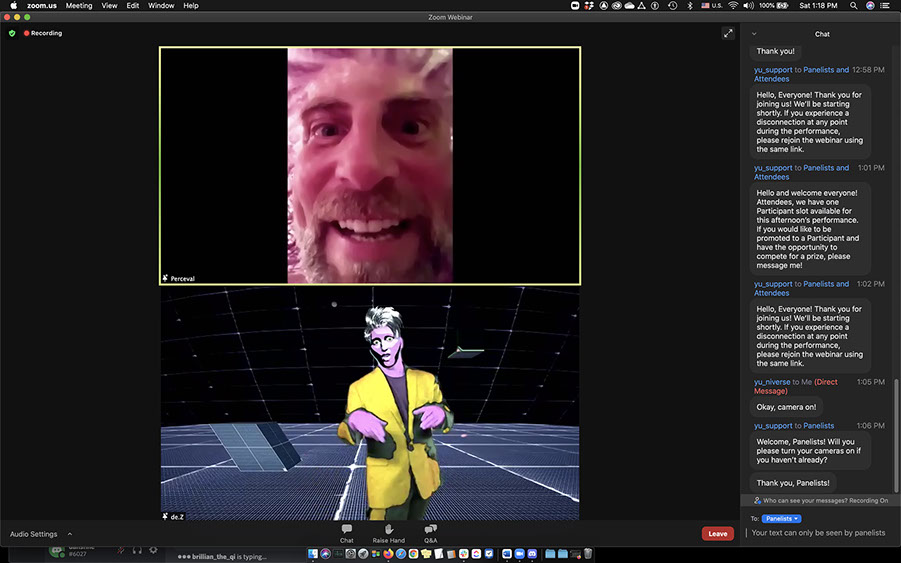The image size is (901, 563).
Task: Click the Bluetooth menu bar icon
Action: point(689,6)
